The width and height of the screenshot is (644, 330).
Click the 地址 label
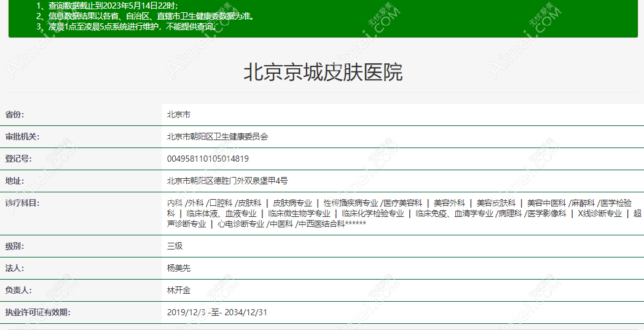[15, 181]
